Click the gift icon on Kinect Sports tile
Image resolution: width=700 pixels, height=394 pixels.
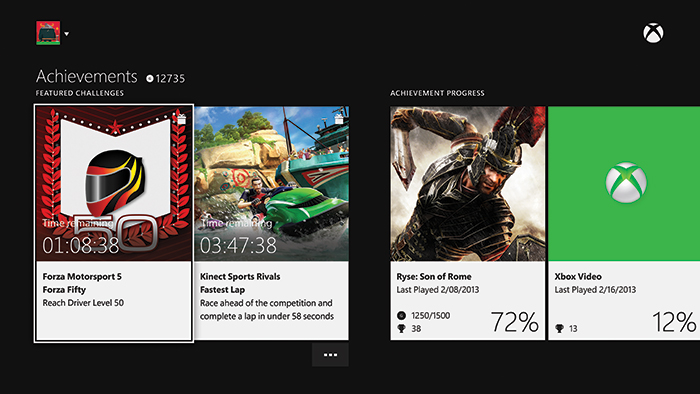tap(339, 119)
